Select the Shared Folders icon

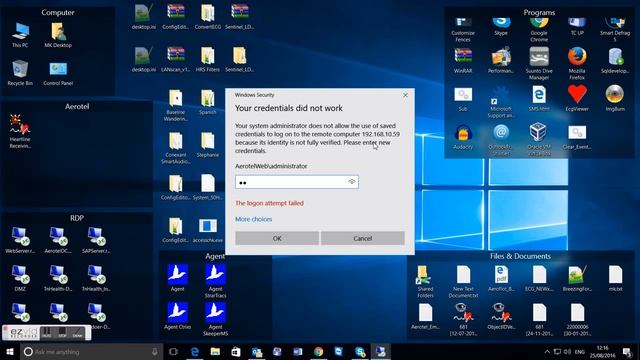pyautogui.click(x=425, y=282)
